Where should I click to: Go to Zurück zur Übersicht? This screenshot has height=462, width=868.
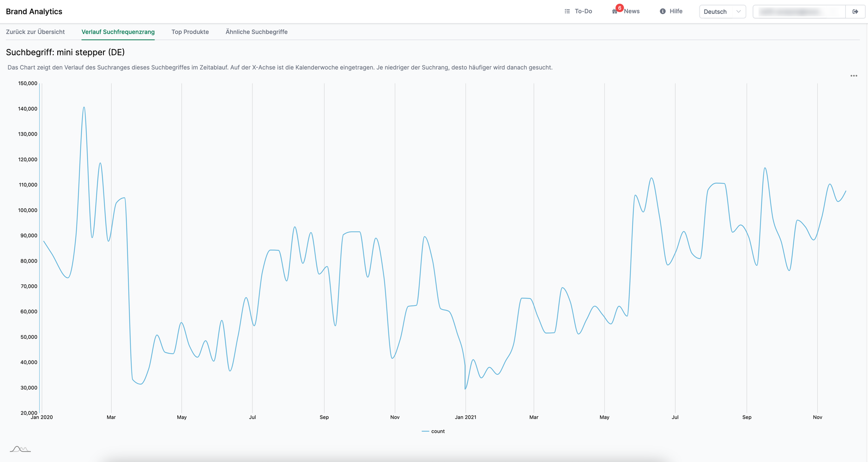(35, 32)
